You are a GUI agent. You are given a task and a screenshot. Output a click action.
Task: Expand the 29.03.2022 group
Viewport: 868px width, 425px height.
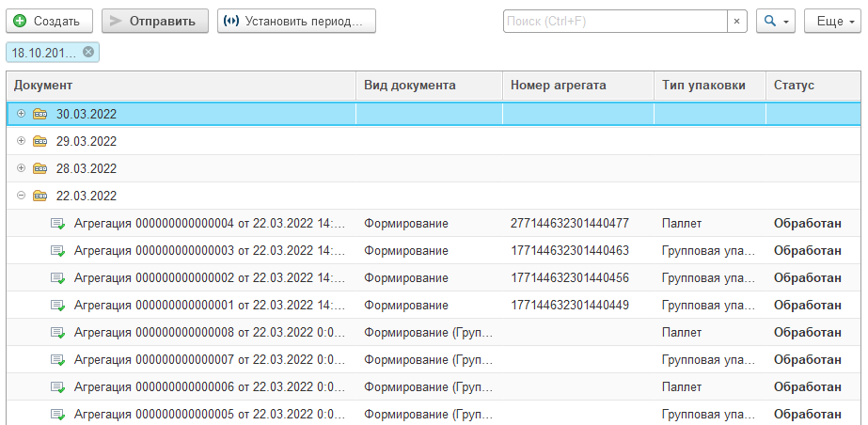(x=22, y=141)
